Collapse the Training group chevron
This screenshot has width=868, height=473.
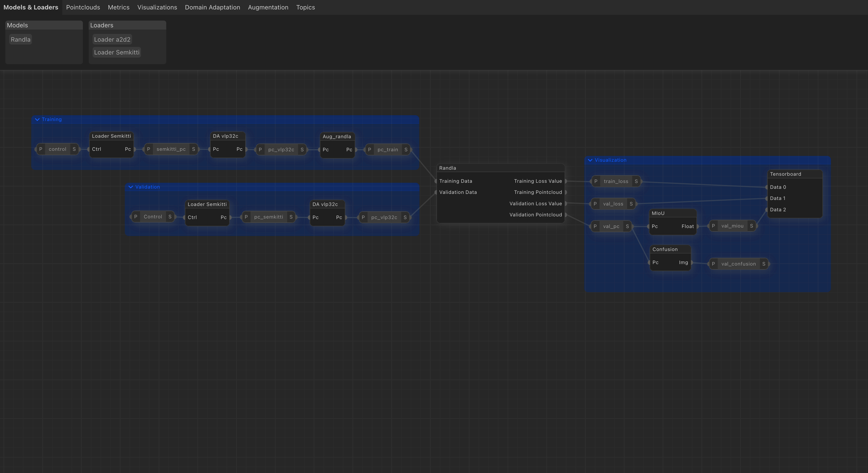37,120
